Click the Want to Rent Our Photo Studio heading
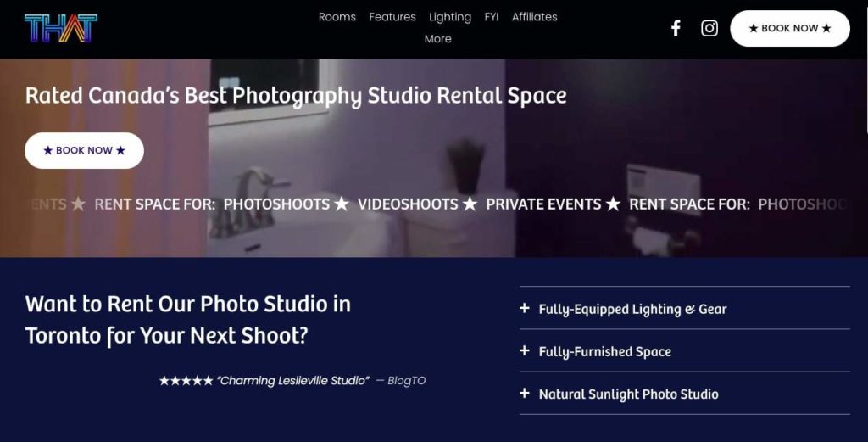The height and width of the screenshot is (442, 868). [187, 320]
